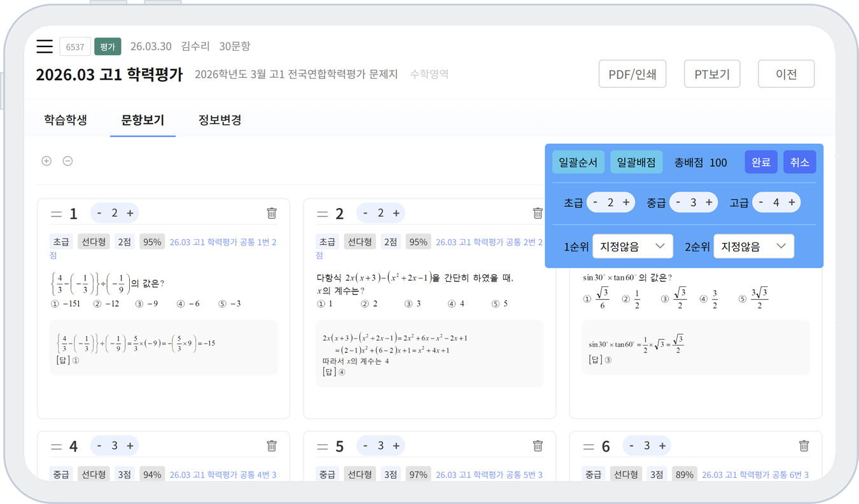Screen dimensions: 859x504
Task: Switch to the 학습학생 tab
Action: click(66, 120)
